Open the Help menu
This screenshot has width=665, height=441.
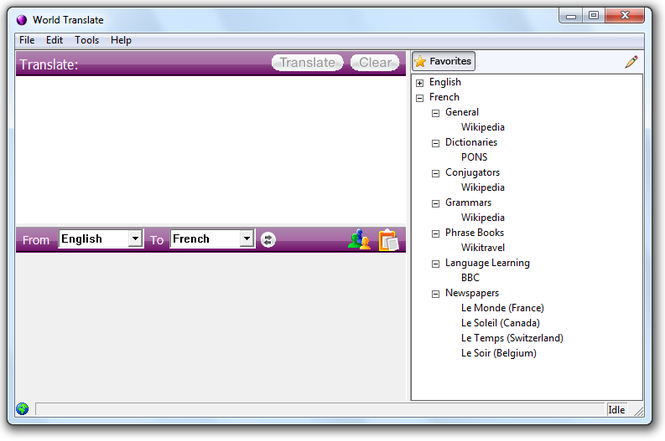[x=121, y=40]
